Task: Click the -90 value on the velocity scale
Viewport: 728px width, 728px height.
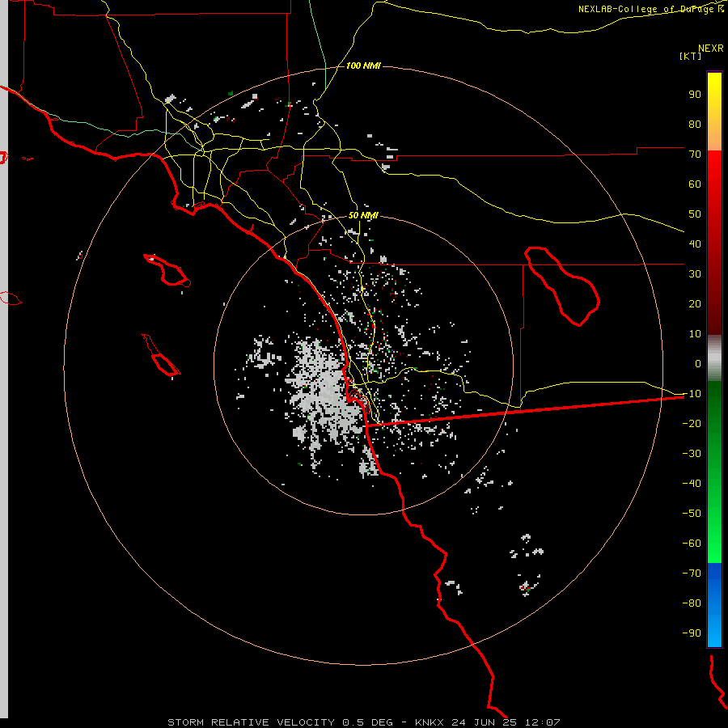Action: click(x=692, y=633)
